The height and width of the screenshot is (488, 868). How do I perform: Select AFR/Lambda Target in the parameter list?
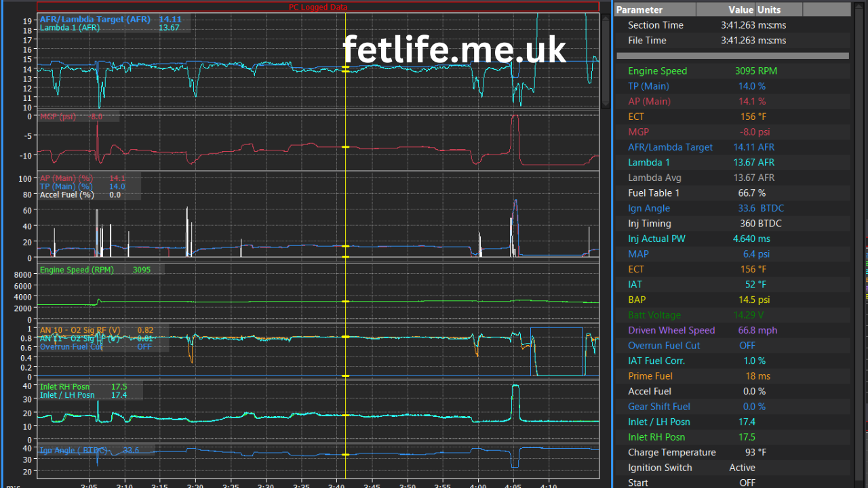(x=732, y=147)
